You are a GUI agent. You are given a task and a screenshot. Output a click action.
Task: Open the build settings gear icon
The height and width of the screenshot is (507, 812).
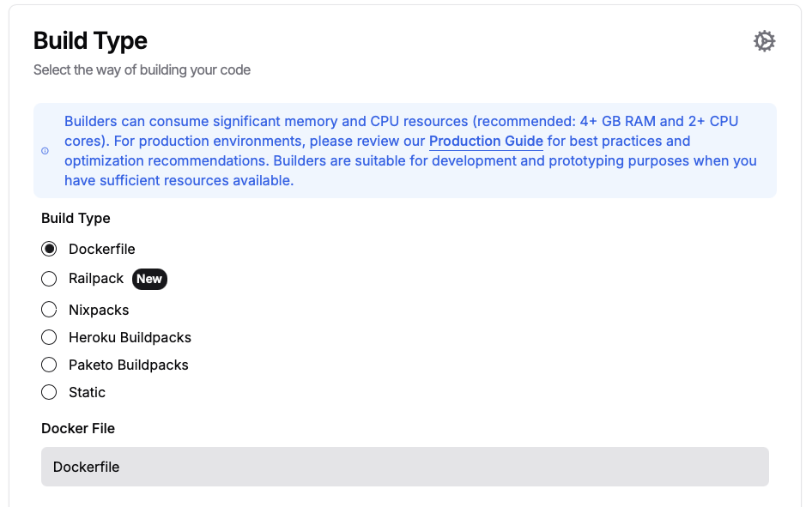coord(764,41)
